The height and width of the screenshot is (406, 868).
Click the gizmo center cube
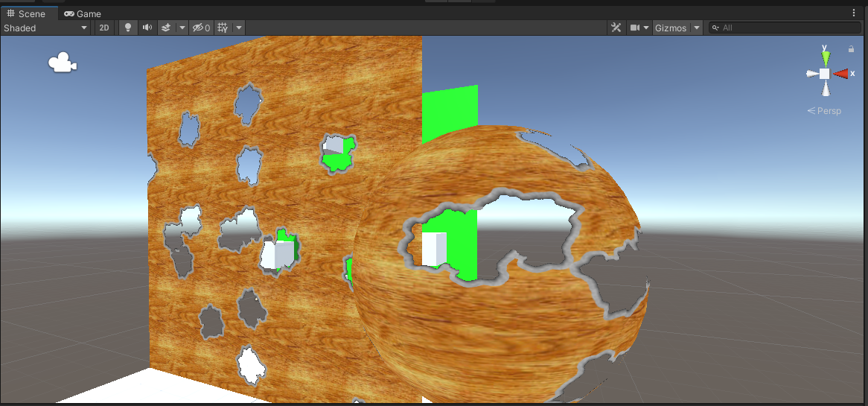pyautogui.click(x=825, y=74)
